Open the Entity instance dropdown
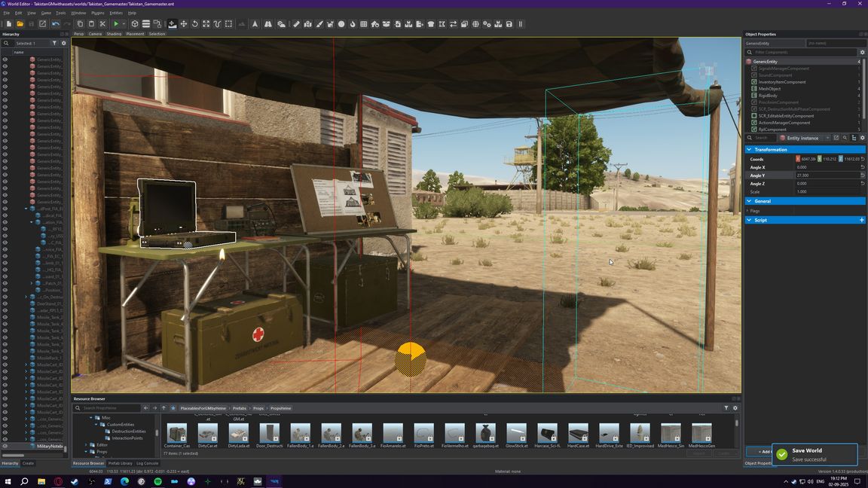Image resolution: width=868 pixels, height=488 pixels. coord(827,138)
